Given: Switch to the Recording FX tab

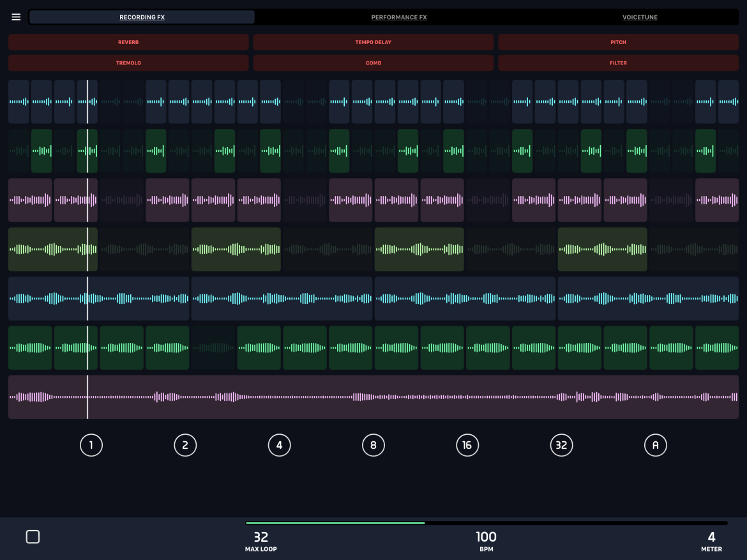Looking at the screenshot, I should pyautogui.click(x=142, y=17).
